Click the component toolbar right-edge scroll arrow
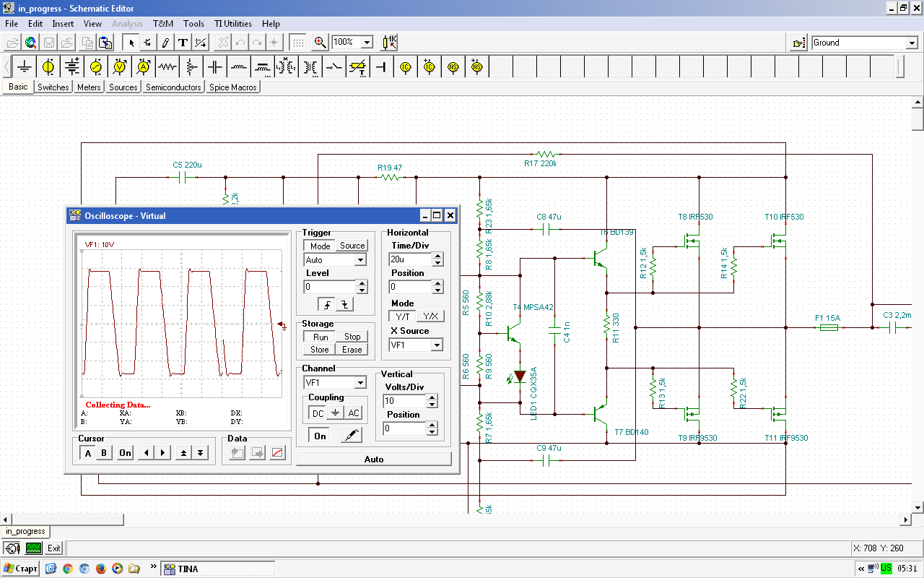Screen dimensions: 924x578 (900, 67)
